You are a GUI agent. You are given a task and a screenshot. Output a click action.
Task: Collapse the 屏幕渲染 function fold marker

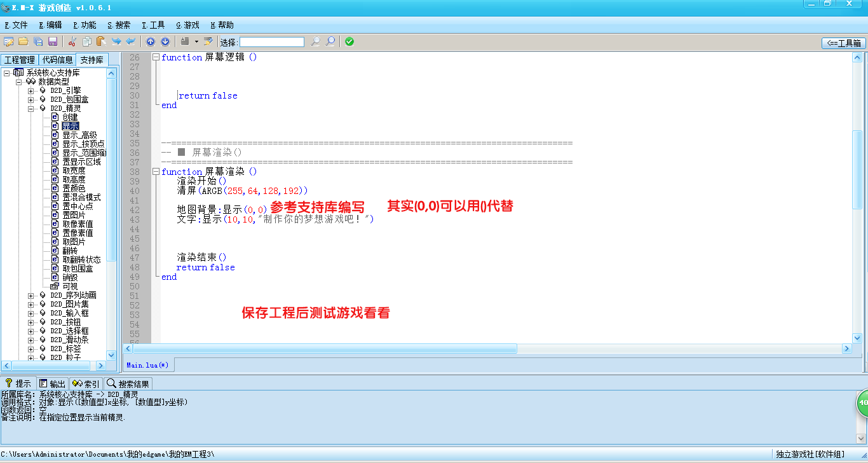[156, 172]
